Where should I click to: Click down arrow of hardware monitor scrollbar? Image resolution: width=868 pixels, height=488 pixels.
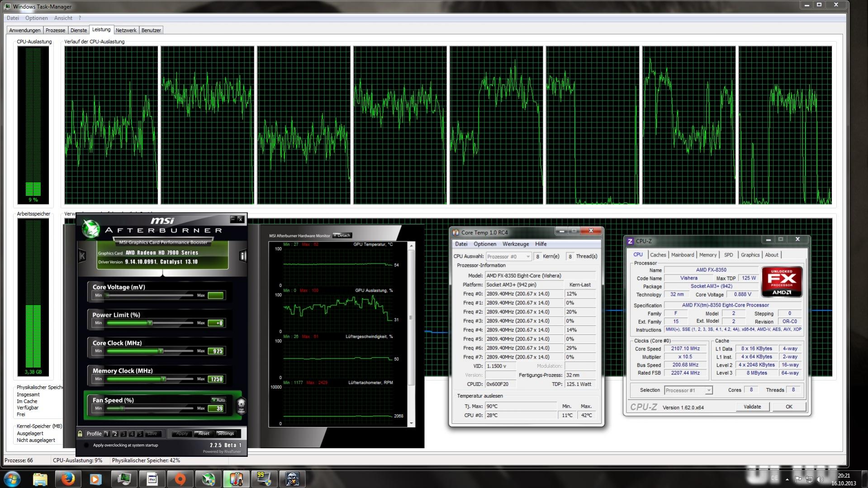tap(411, 423)
